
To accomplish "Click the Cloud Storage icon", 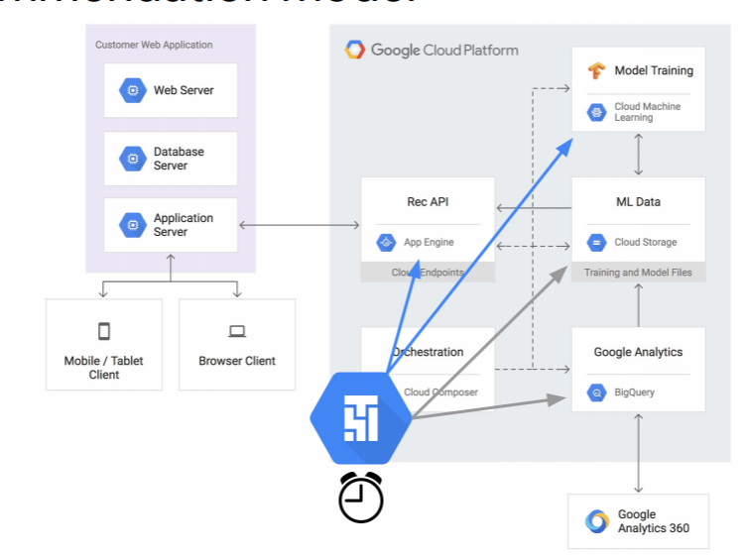I will [x=596, y=242].
